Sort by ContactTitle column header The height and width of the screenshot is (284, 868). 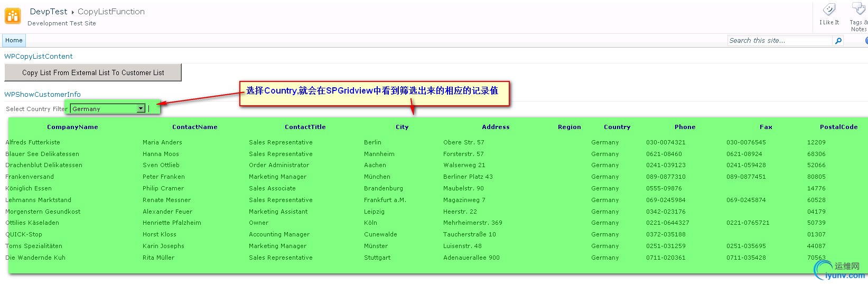(x=305, y=127)
